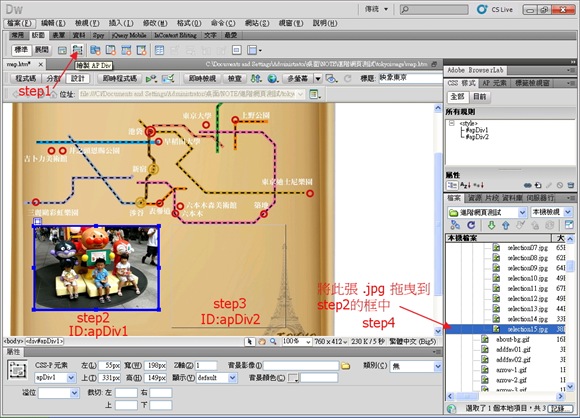The height and width of the screenshot is (418, 580).
Task: Click the IFrame insert icon
Action: tap(237, 50)
